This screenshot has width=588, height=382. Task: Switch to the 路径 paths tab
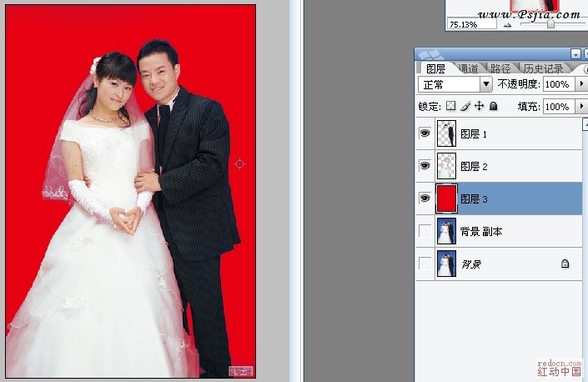coord(500,68)
